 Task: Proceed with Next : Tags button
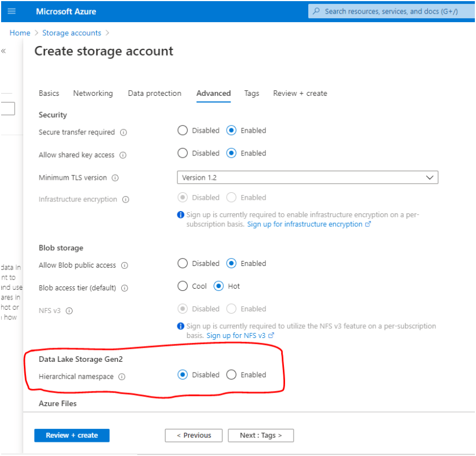(261, 436)
